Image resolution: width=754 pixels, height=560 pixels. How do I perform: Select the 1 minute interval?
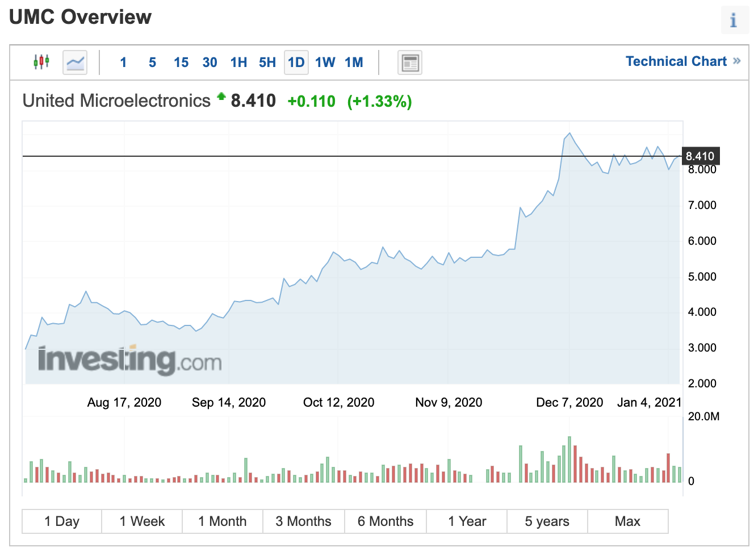tap(123, 62)
